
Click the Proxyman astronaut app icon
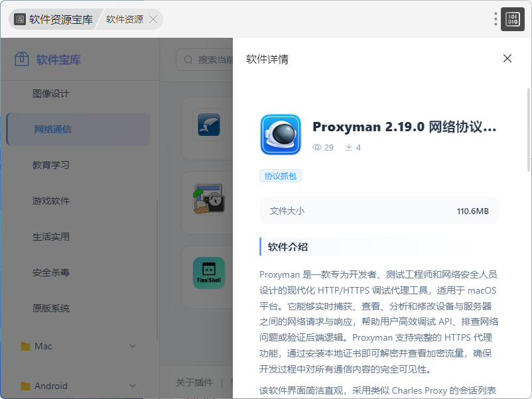tap(280, 135)
